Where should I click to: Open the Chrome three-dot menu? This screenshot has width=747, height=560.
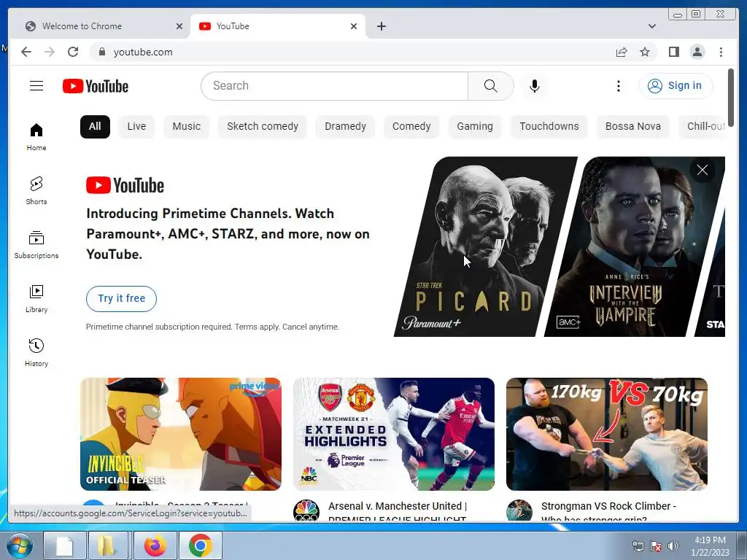(721, 52)
